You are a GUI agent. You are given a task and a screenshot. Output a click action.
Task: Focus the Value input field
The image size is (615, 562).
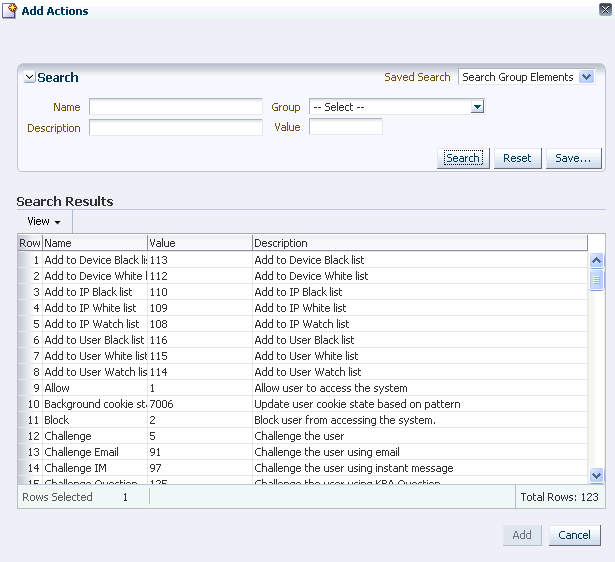[346, 127]
